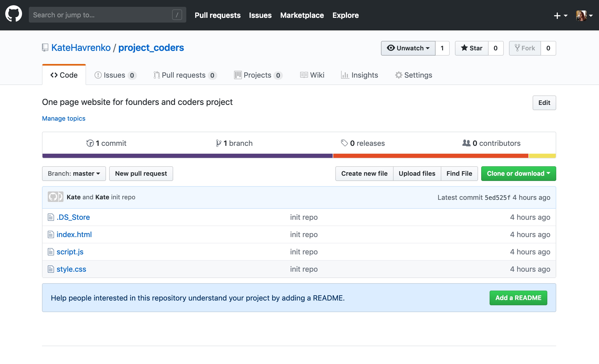Open the Wiki tab
This screenshot has width=599, height=364.
312,75
